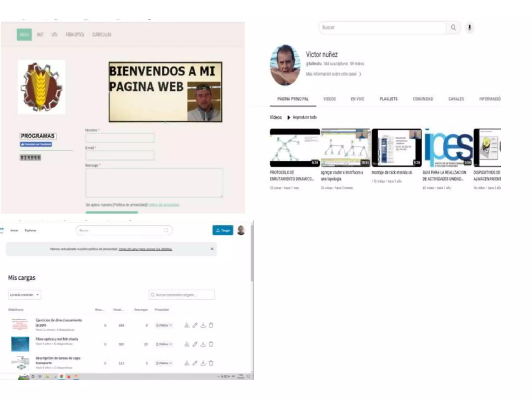Click the voice search microphone icon
Viewport: 532px width, 399px height.
[x=469, y=28]
